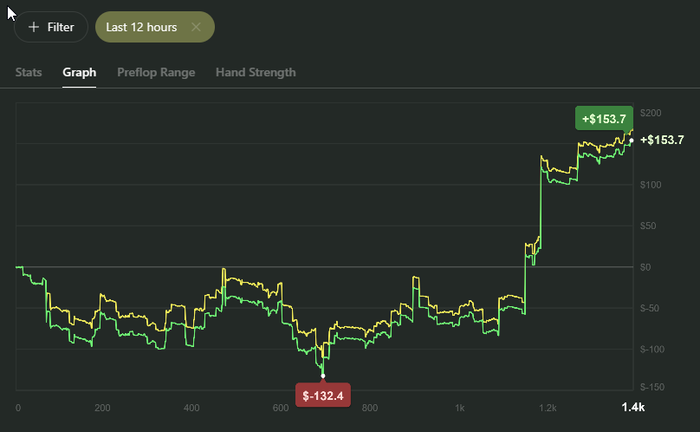This screenshot has height=432, width=700.
Task: Click the $200 y-axis label
Action: point(650,113)
